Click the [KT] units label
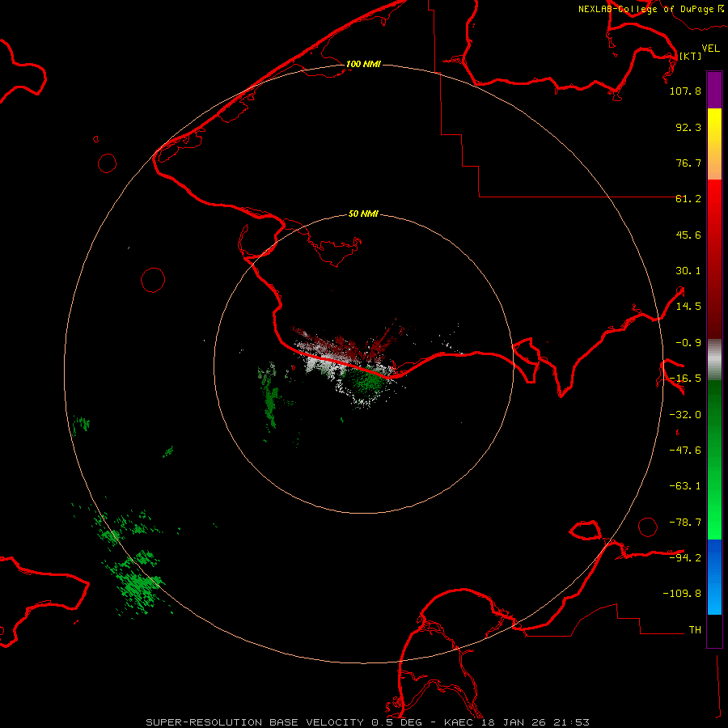This screenshot has width=728, height=728. click(x=690, y=56)
